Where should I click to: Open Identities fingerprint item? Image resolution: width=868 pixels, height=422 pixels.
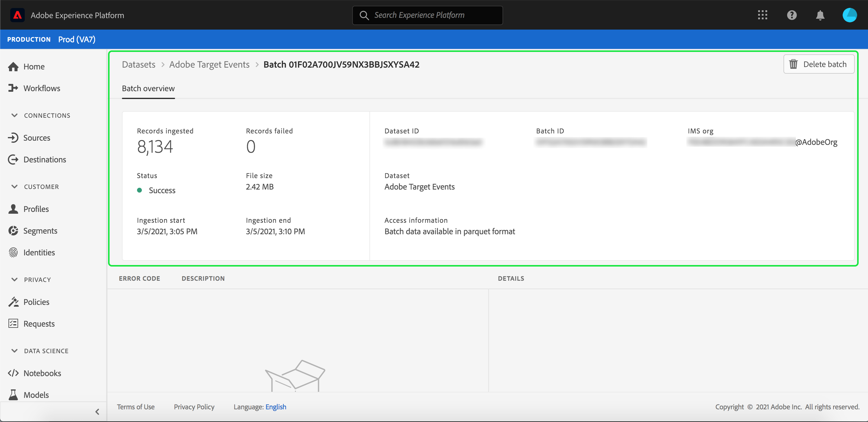[39, 252]
